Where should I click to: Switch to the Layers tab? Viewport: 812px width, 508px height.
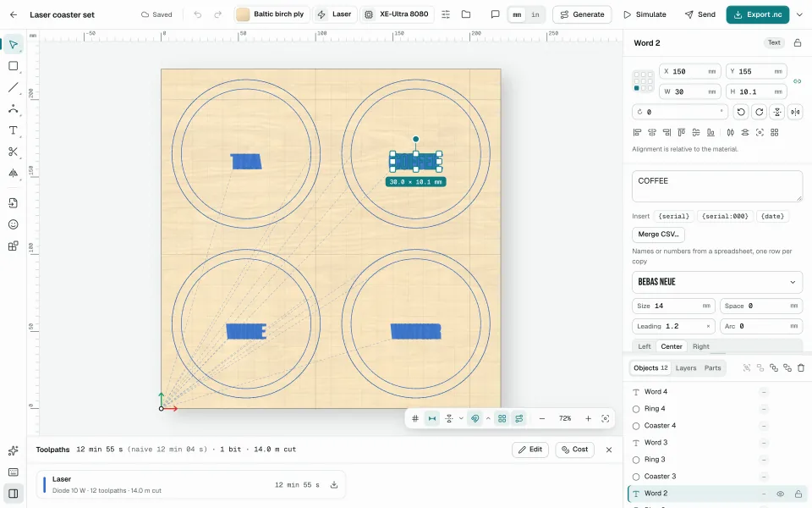pyautogui.click(x=686, y=368)
